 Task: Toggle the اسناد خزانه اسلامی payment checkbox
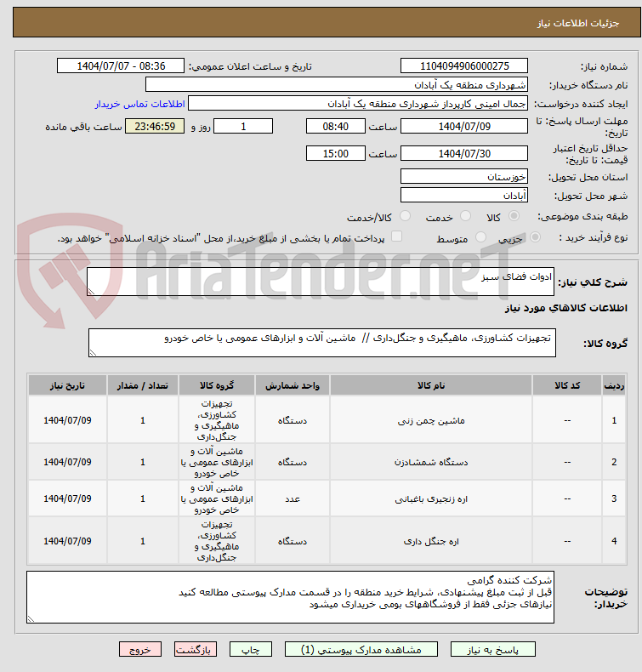(x=396, y=236)
